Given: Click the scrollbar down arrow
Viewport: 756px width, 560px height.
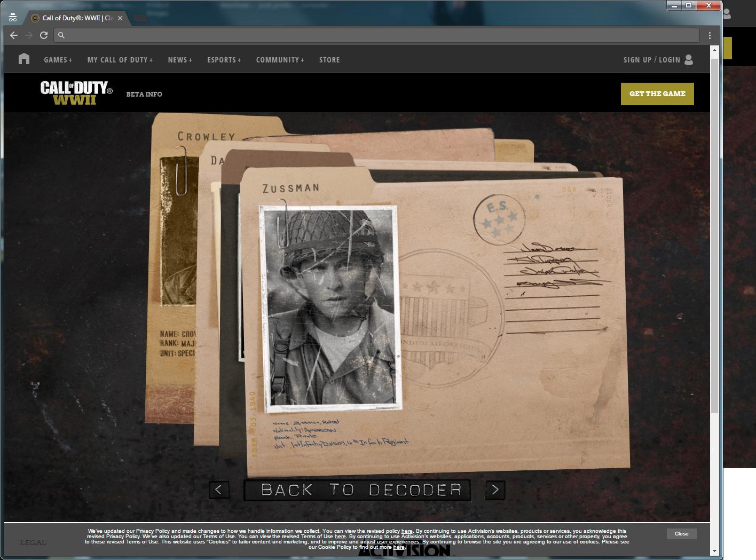Looking at the screenshot, I should point(714,551).
